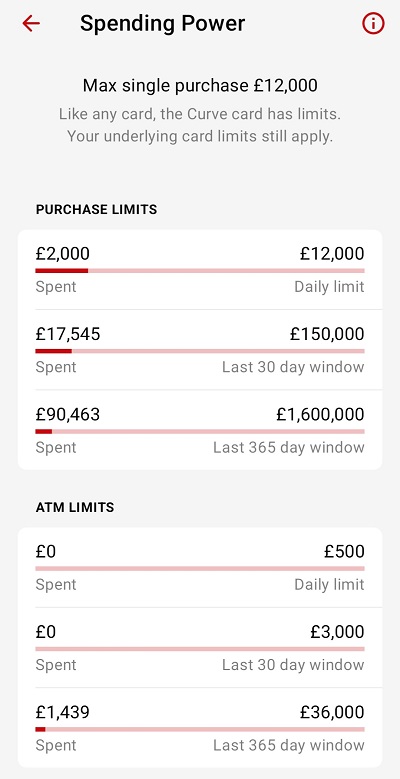The height and width of the screenshot is (779, 400).
Task: Tap the £36,000 ATM yearly limit
Action: pyautogui.click(x=332, y=712)
